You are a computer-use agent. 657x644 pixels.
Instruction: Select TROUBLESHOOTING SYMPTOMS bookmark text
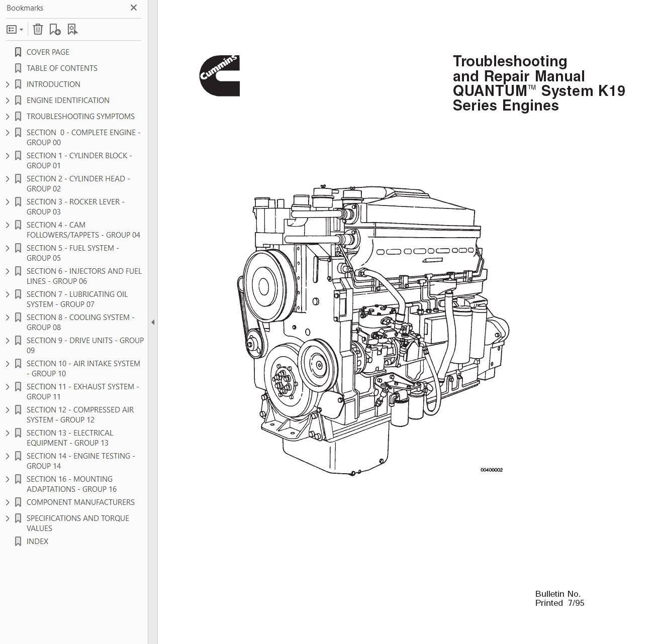coord(80,117)
